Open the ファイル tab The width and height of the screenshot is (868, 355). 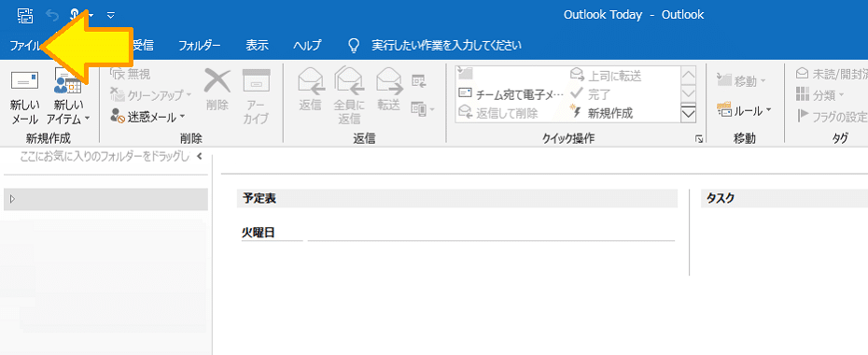pos(25,46)
